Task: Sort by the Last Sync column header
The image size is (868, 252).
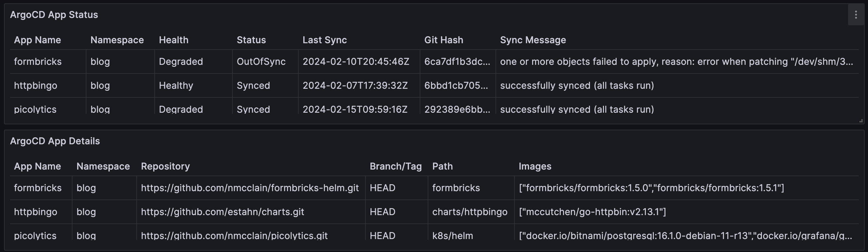Action: 325,40
